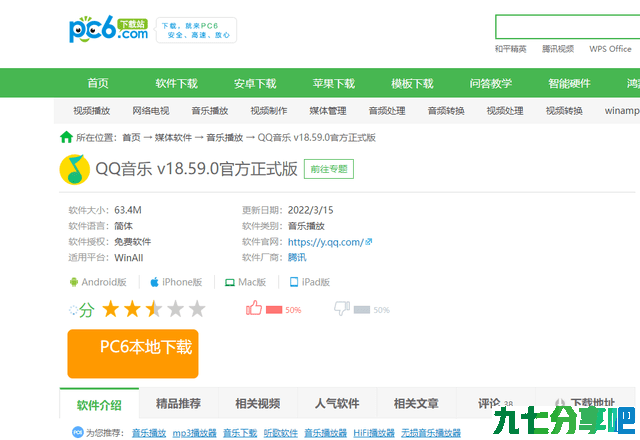Screen dimensions: 640x440
Task: Select the 视频处理 subcategory
Action: click(x=505, y=111)
